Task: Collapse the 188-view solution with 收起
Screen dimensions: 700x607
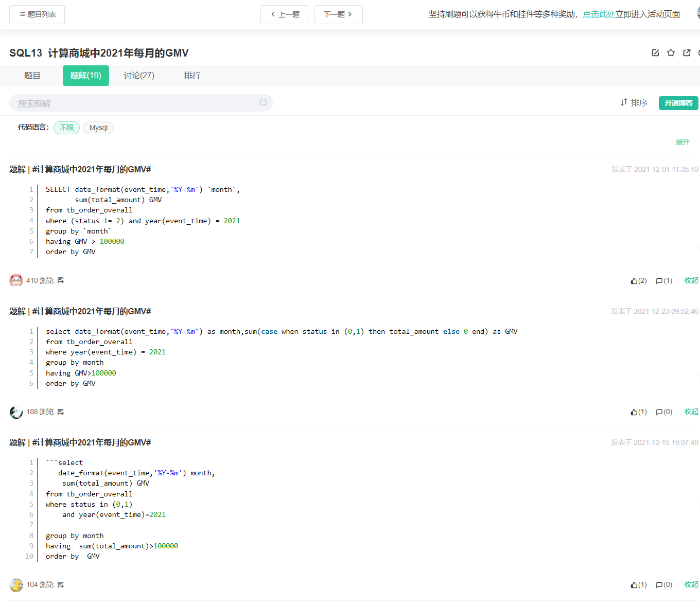Action: point(691,412)
